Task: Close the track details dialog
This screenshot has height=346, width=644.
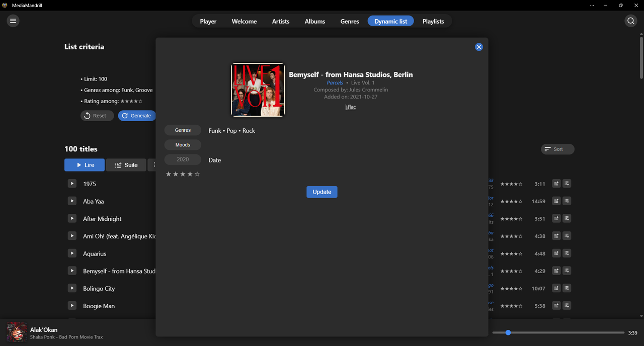Action: coord(479,47)
